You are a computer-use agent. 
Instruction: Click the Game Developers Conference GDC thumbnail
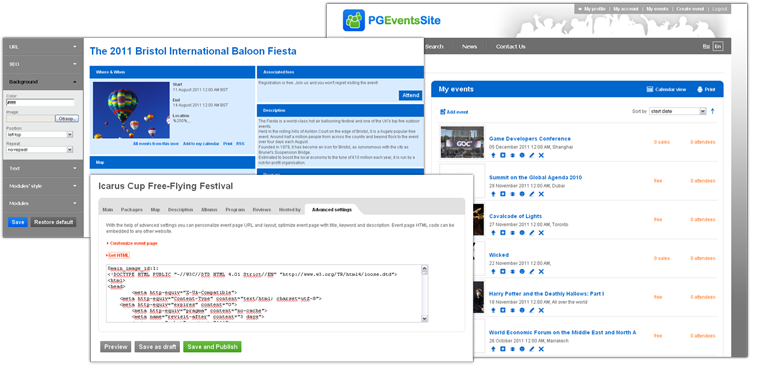462,142
